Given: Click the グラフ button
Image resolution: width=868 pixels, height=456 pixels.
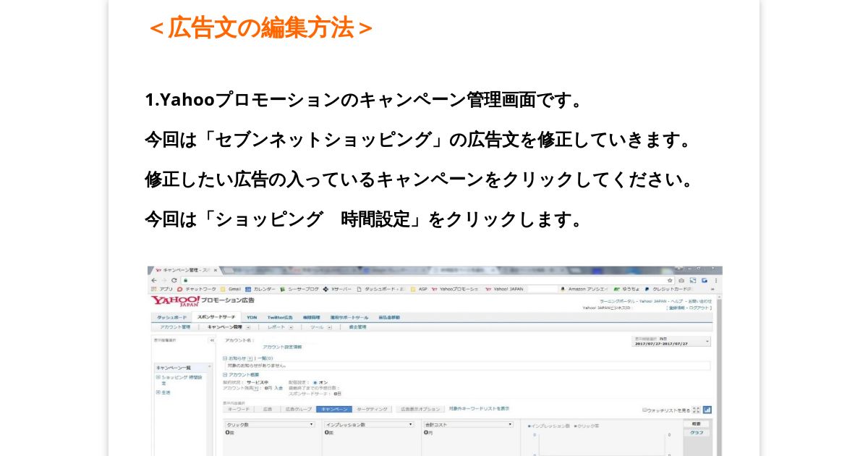Looking at the screenshot, I should click(697, 432).
